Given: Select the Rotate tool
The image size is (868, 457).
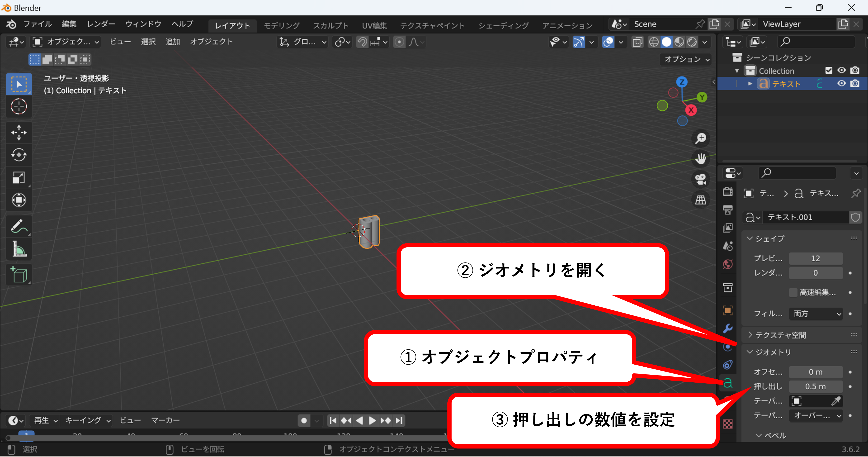Looking at the screenshot, I should [x=19, y=155].
